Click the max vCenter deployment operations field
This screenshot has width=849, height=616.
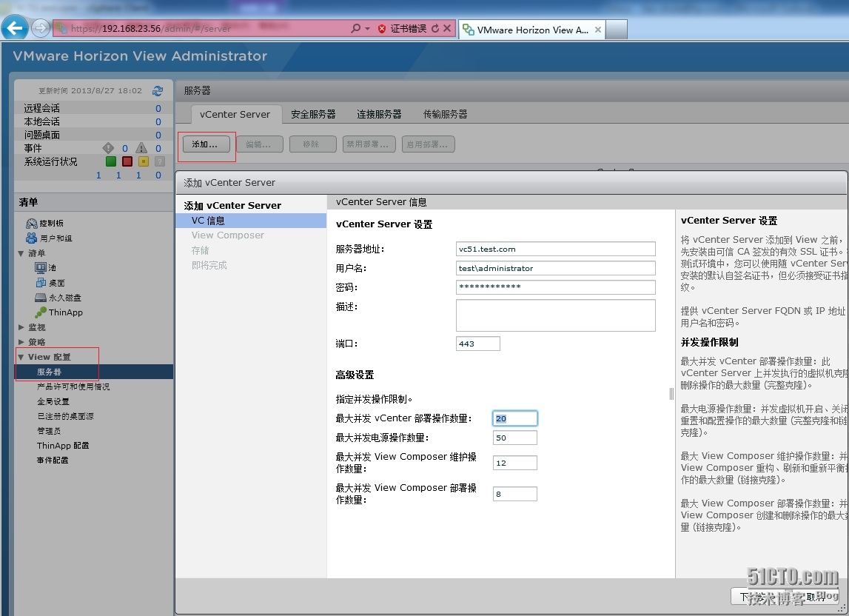click(515, 418)
